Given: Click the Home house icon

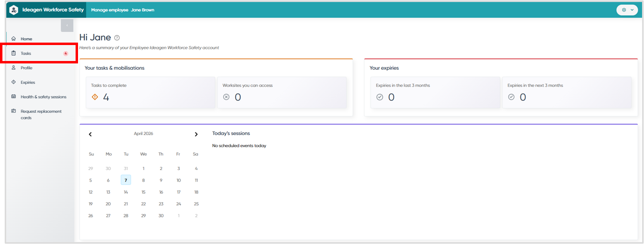Looking at the screenshot, I should coord(14,39).
